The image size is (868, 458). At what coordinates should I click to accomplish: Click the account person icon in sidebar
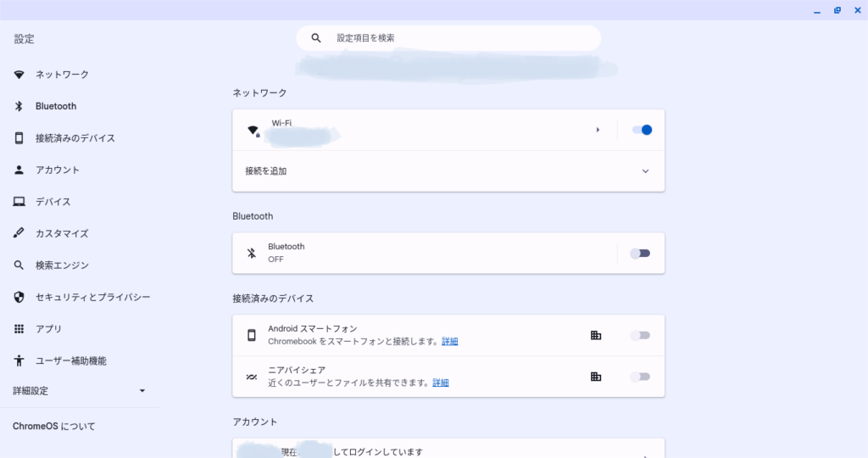click(19, 170)
